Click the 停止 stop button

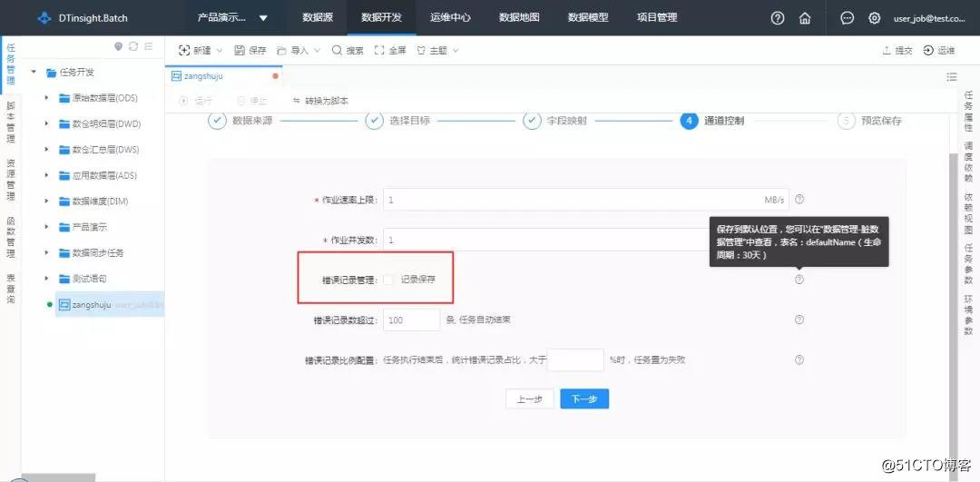[252, 101]
